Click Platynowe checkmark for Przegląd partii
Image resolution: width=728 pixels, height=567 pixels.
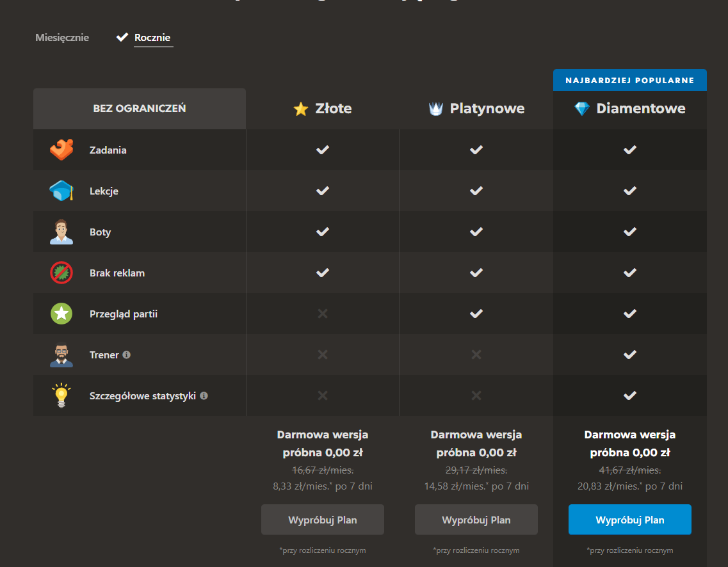click(476, 314)
